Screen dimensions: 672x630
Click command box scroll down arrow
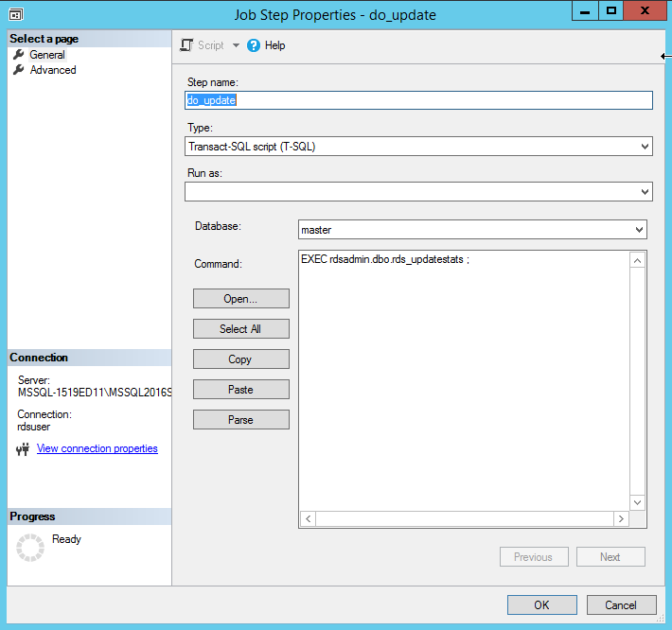(x=637, y=502)
